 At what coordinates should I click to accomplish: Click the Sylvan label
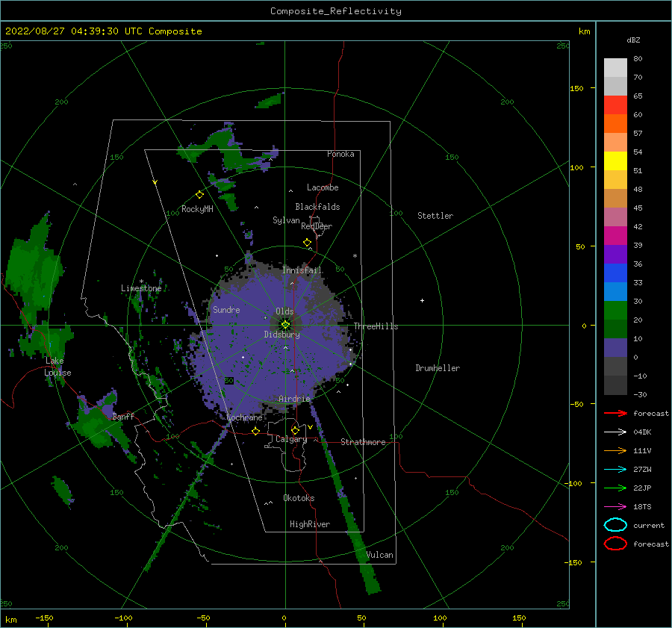pos(286,220)
